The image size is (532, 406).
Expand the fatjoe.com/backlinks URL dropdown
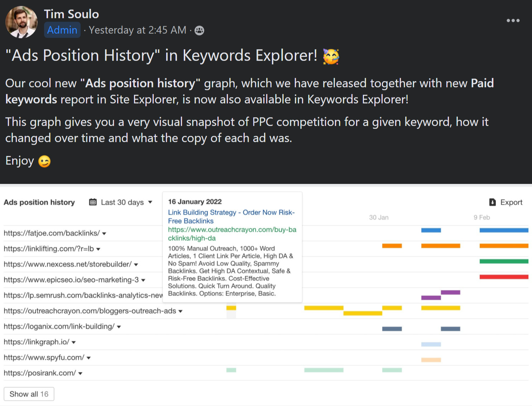click(x=104, y=233)
